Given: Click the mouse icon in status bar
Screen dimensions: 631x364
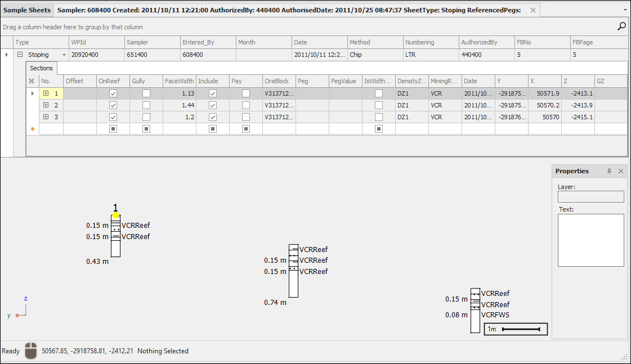Looking at the screenshot, I should point(33,350).
